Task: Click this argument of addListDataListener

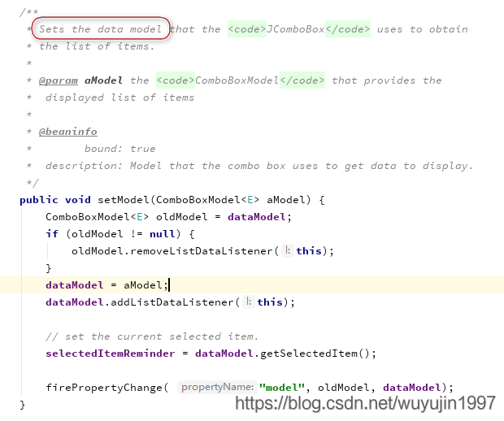Action: click(x=270, y=302)
